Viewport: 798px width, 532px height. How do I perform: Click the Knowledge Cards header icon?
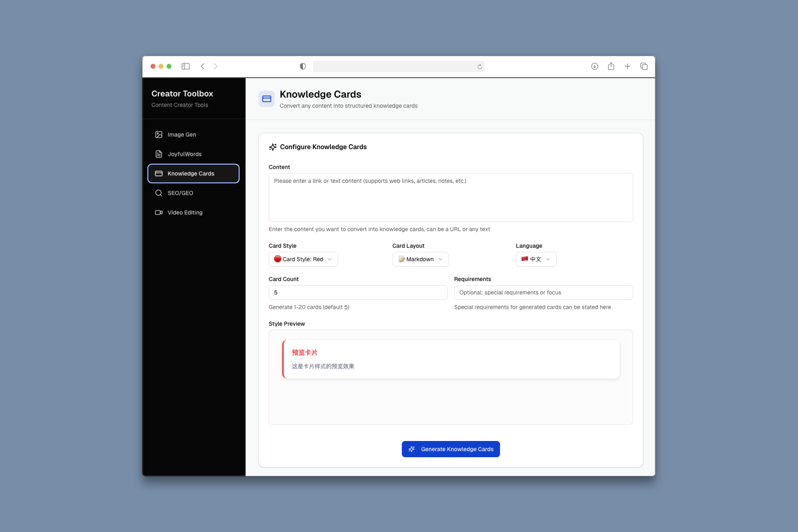(266, 99)
